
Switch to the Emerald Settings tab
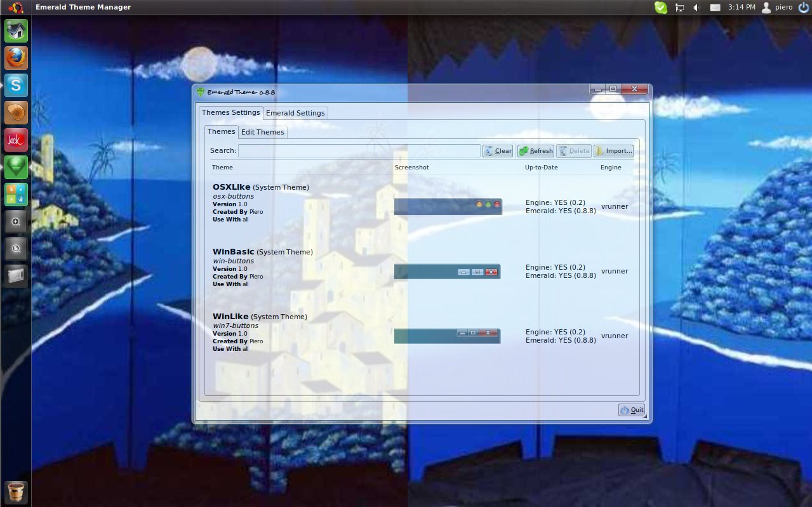[295, 113]
